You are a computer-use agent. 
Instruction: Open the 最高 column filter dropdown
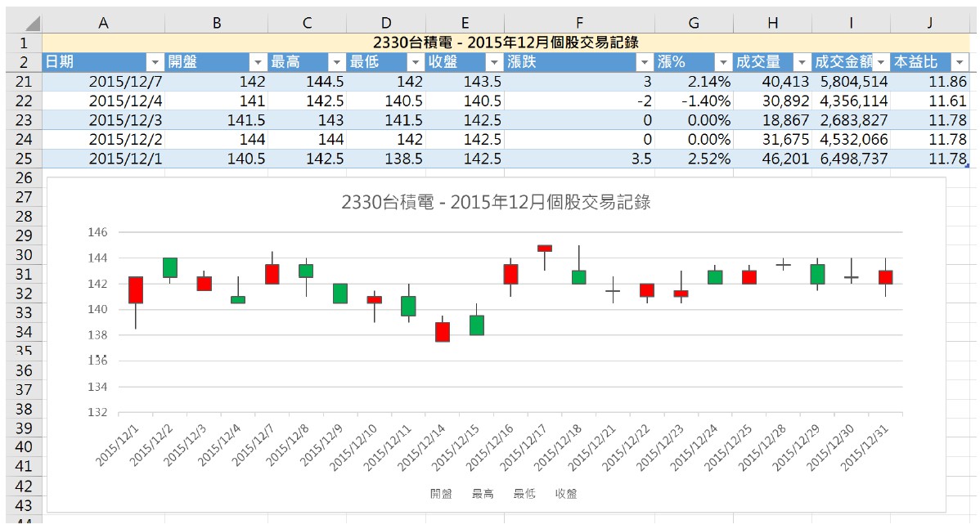(337, 62)
